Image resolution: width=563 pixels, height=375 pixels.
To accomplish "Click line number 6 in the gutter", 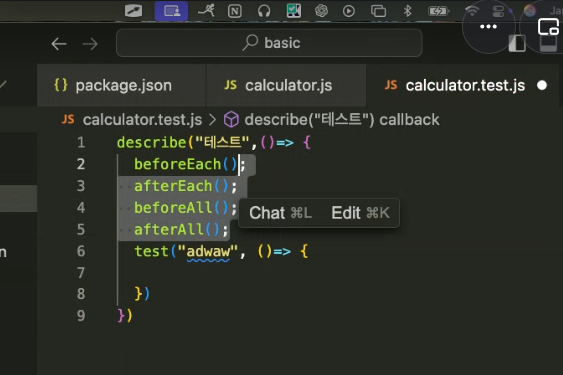I will pyautogui.click(x=81, y=251).
